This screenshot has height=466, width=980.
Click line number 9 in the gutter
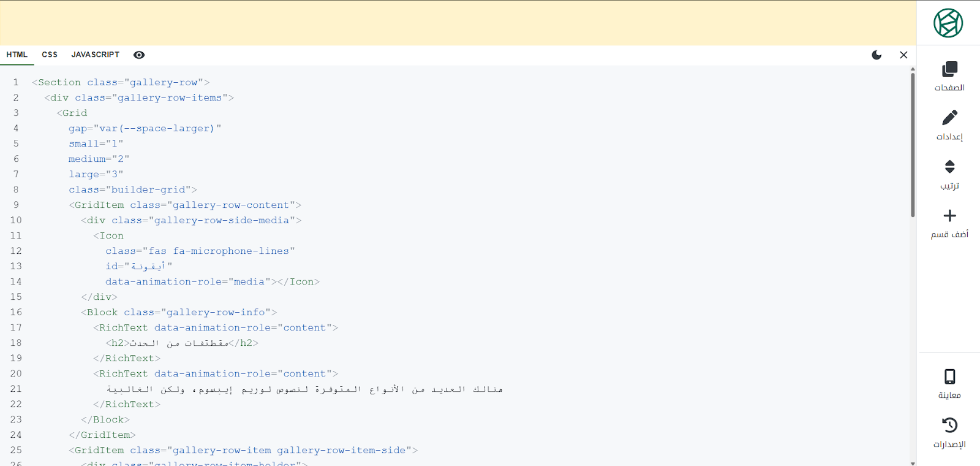pos(16,205)
